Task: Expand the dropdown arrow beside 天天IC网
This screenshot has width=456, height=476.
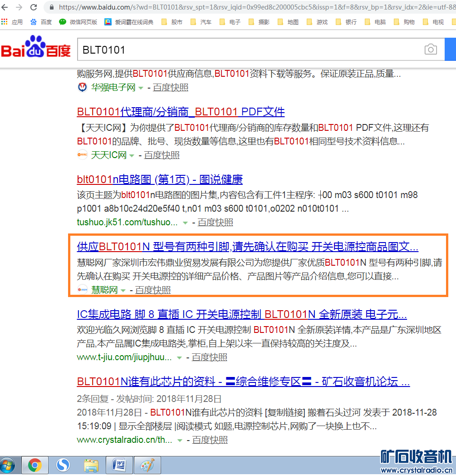Action: (132, 155)
